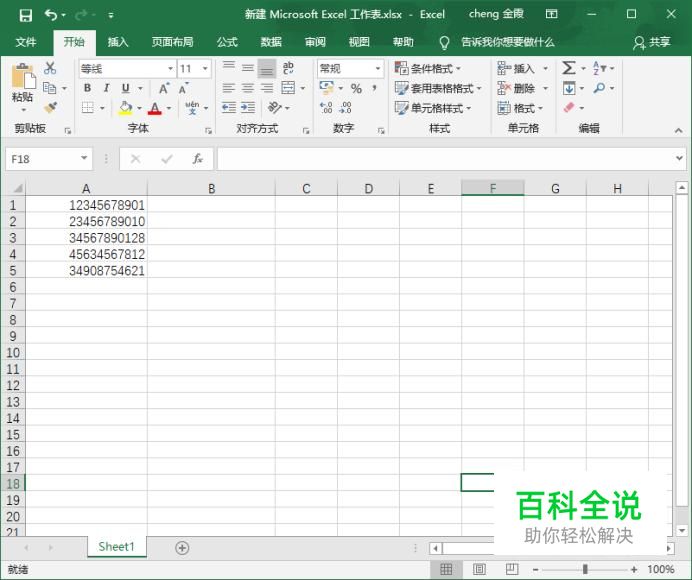Click the Paste clipboard icon
The width and height of the screenshot is (692, 580).
tap(23, 77)
